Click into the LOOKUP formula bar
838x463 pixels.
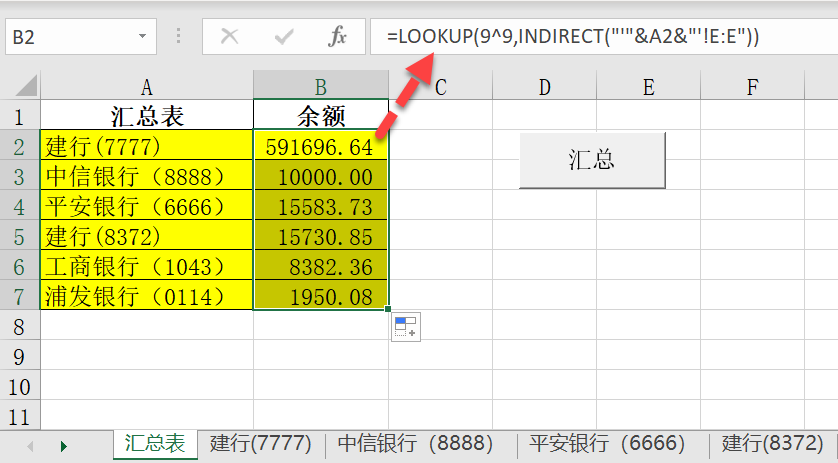(604, 36)
